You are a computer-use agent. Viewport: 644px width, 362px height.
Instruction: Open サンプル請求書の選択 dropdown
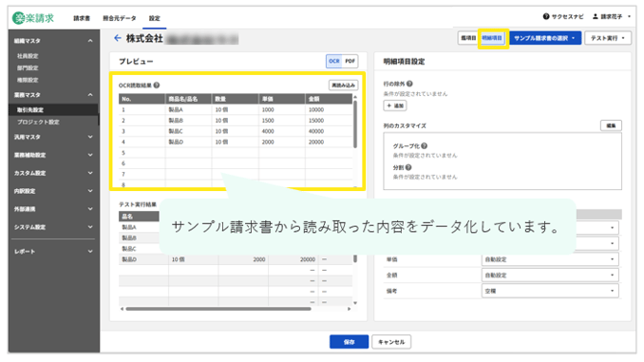(x=545, y=38)
